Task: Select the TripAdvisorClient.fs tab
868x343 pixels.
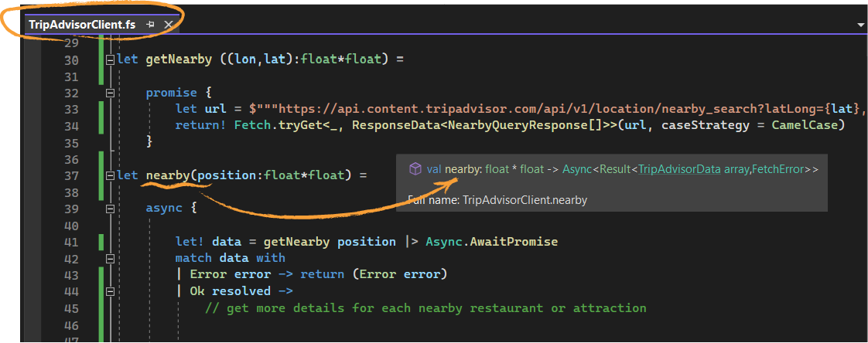Action: 82,25
